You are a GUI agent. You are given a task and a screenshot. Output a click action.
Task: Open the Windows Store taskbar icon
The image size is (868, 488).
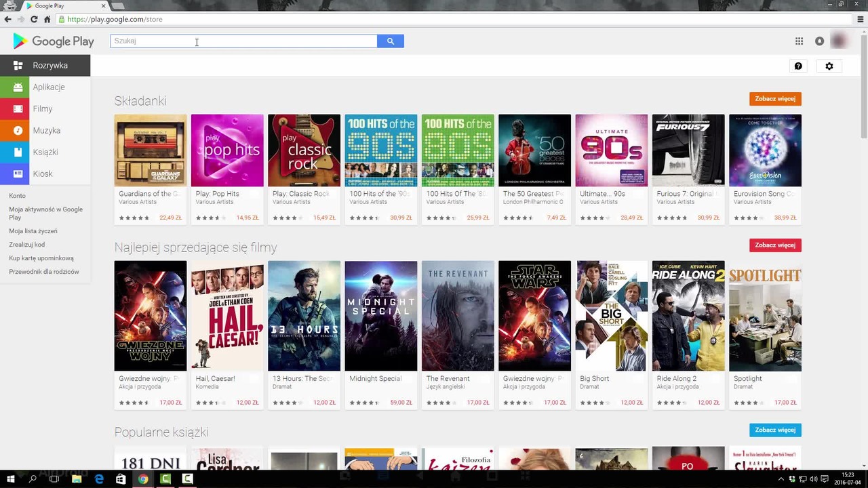121,479
